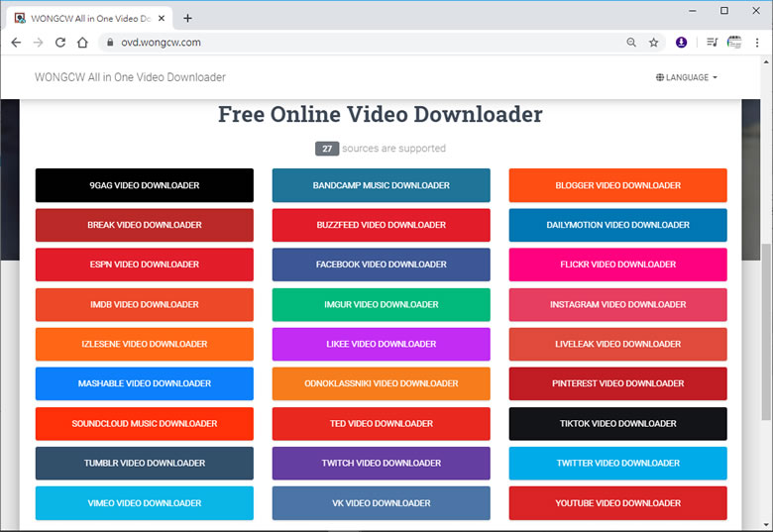The image size is (773, 532).
Task: Click the browser forward arrow
Action: pyautogui.click(x=38, y=43)
